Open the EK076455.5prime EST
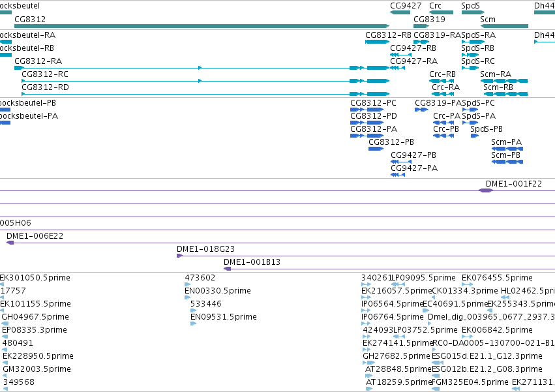 click(x=498, y=278)
